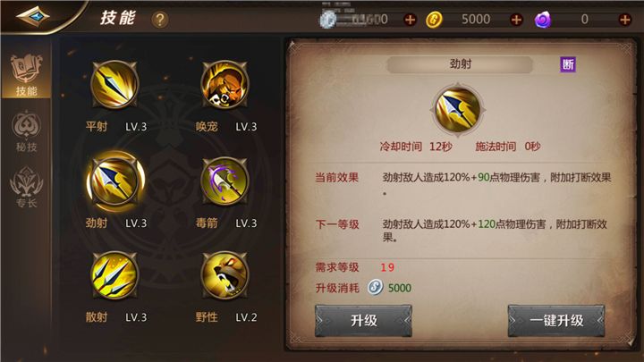Click the purple 断 interrupt tag icon
The image size is (644, 362).
568,64
